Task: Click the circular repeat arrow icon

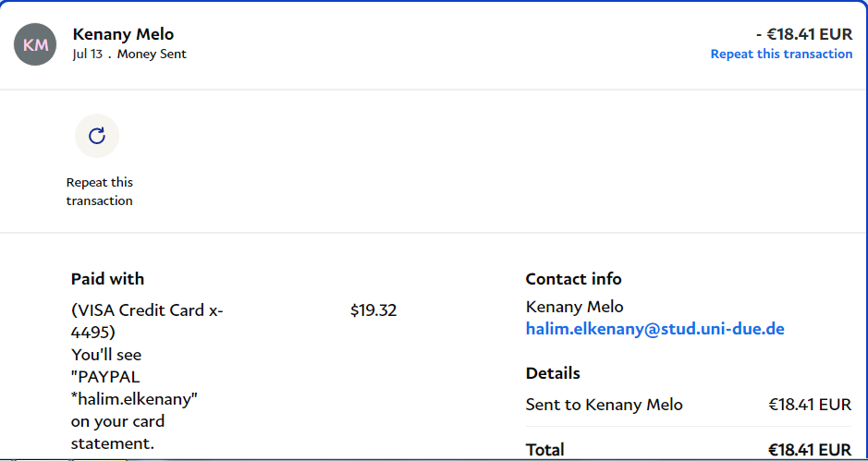Action: click(x=97, y=137)
